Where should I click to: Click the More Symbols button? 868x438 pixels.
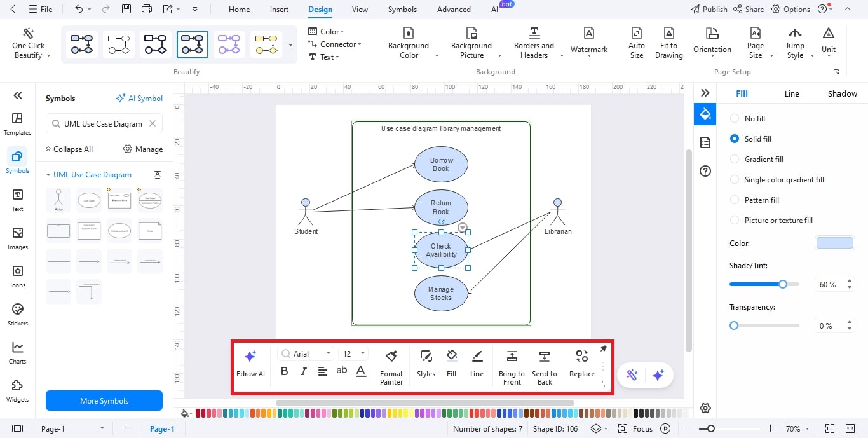104,400
